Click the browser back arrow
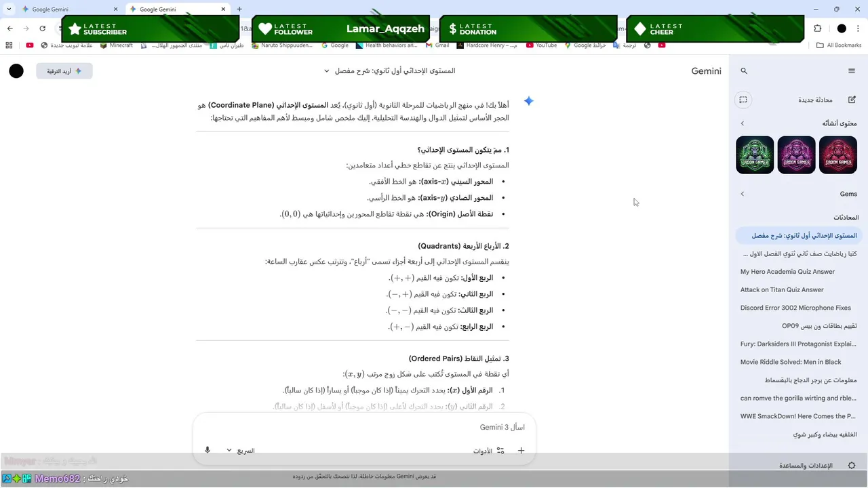Screen dimensions: 868x488 (x=9, y=28)
